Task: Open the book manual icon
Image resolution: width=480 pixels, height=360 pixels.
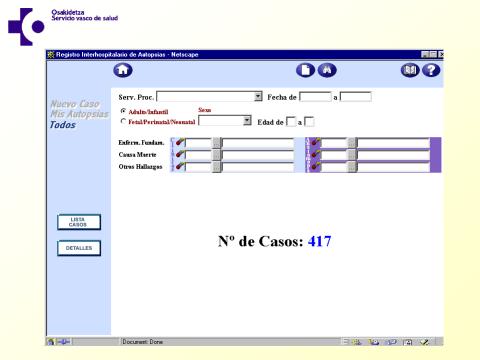Action: (410, 70)
